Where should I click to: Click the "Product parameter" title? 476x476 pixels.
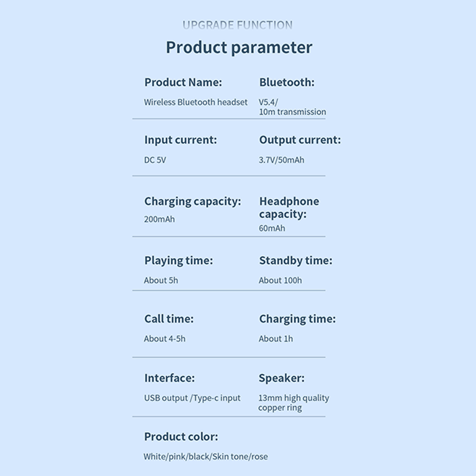[239, 48]
